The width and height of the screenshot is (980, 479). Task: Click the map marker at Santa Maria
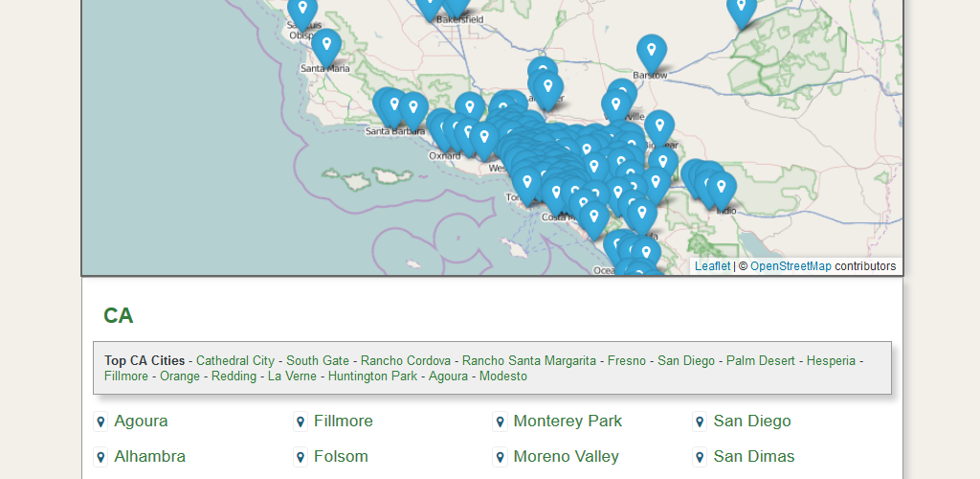(326, 46)
